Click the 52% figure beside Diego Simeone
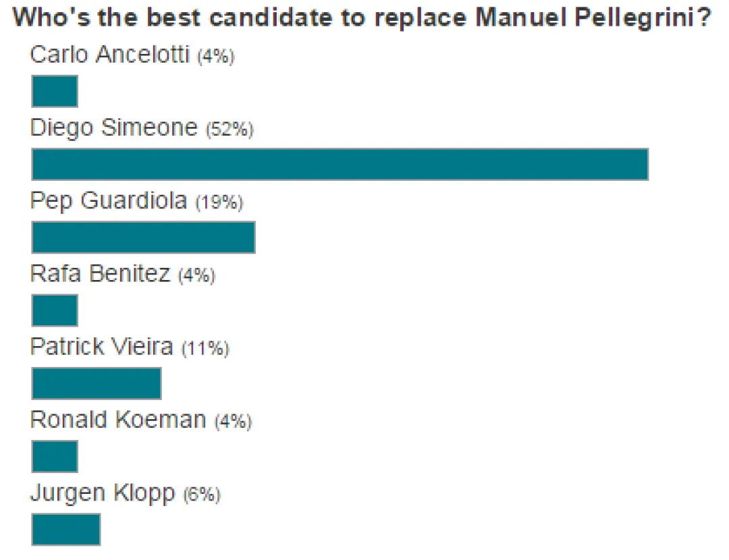The width and height of the screenshot is (729, 560). coord(230,129)
